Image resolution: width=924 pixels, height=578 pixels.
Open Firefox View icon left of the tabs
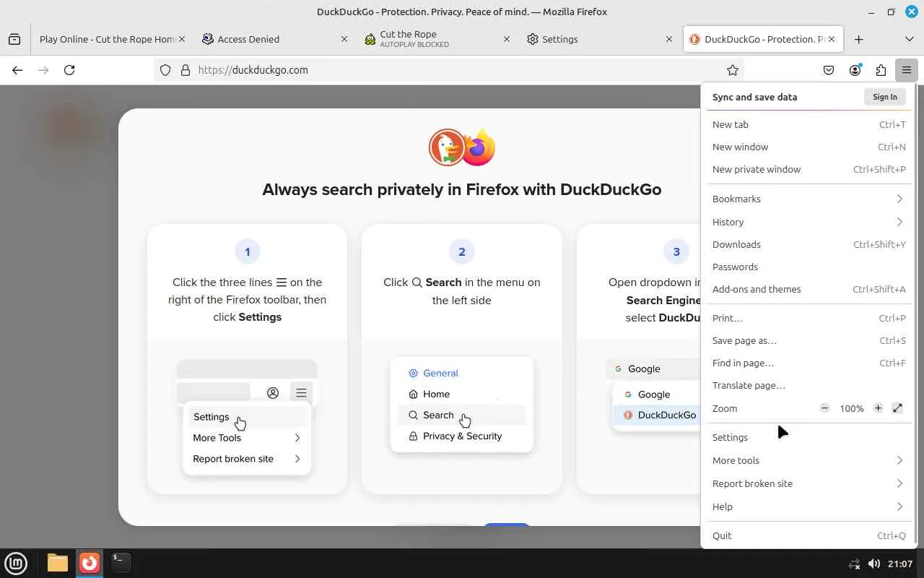click(x=14, y=39)
